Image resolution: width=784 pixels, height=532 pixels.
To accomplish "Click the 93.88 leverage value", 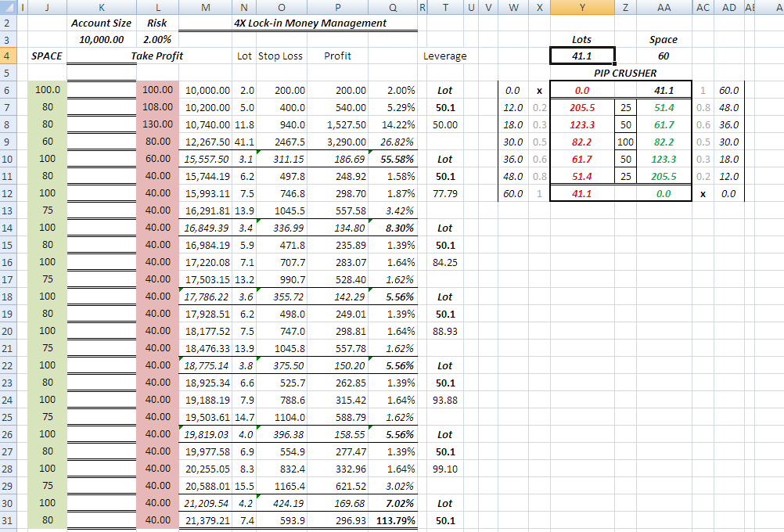I will coord(445,400).
